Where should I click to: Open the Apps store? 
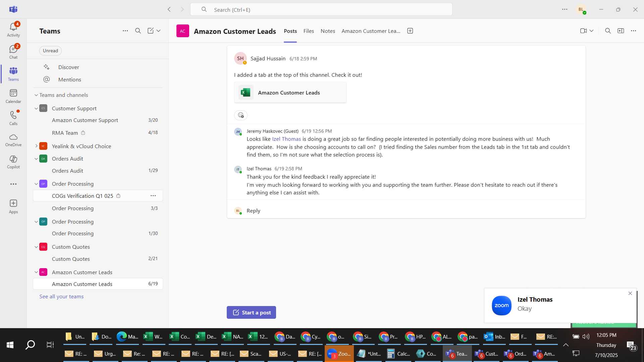(x=13, y=206)
